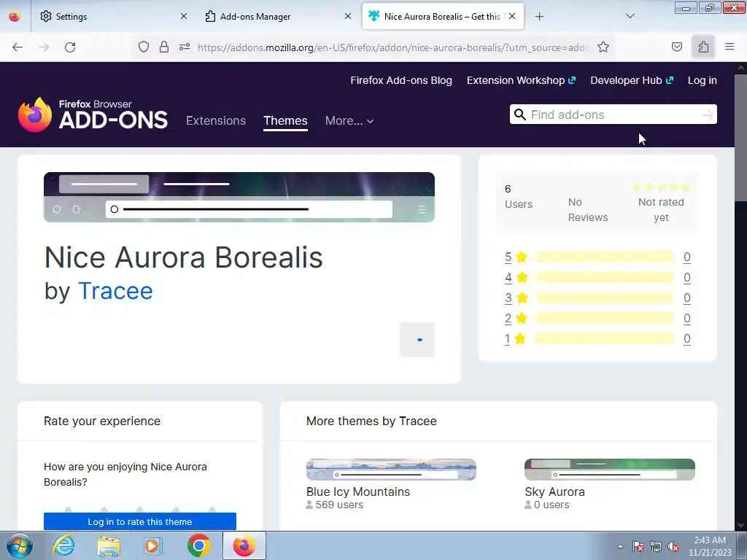Click the Find add-ons search field
The height and width of the screenshot is (560, 747).
tap(614, 114)
